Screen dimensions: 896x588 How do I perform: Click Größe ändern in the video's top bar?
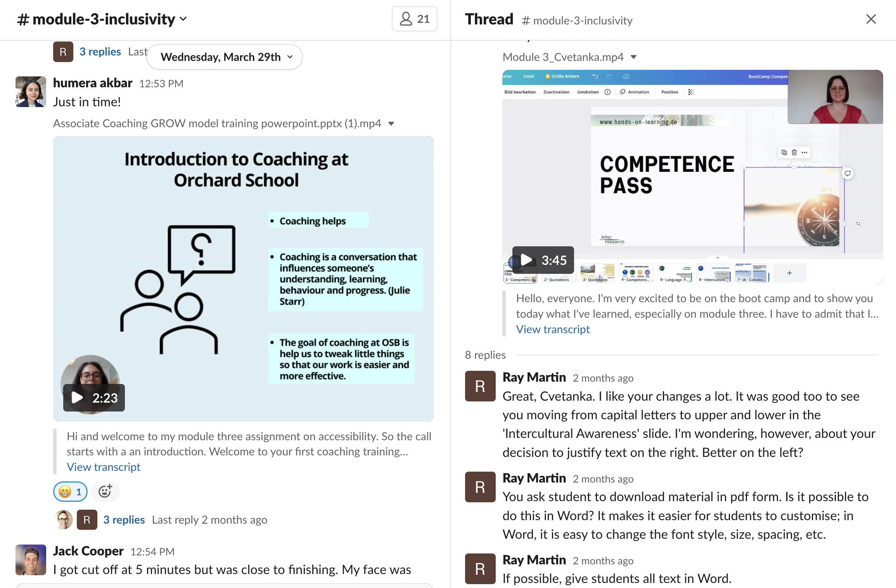tap(562, 76)
